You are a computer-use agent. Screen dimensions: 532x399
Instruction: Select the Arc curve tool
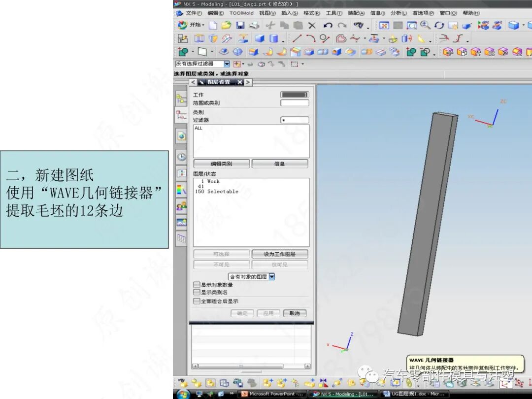pyautogui.click(x=311, y=38)
